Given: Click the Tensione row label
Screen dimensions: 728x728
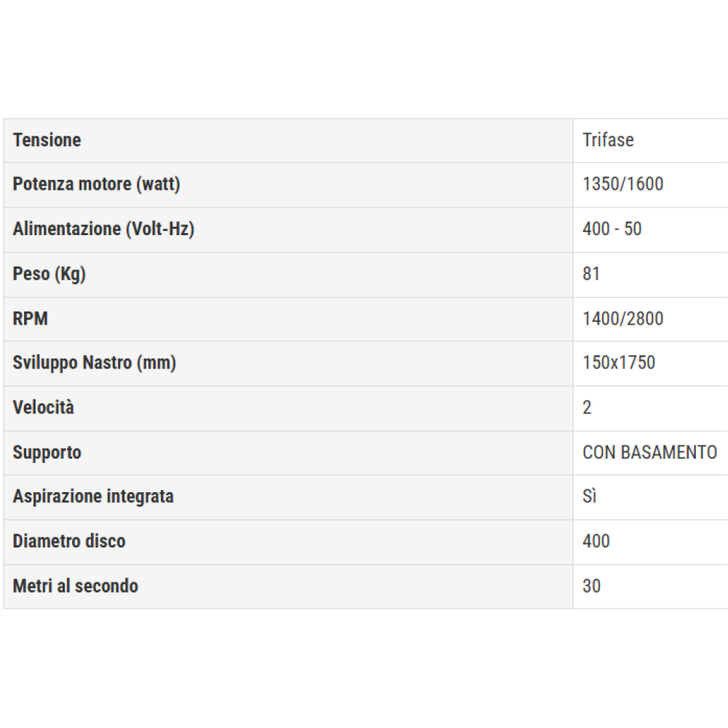Looking at the screenshot, I should [x=47, y=141].
